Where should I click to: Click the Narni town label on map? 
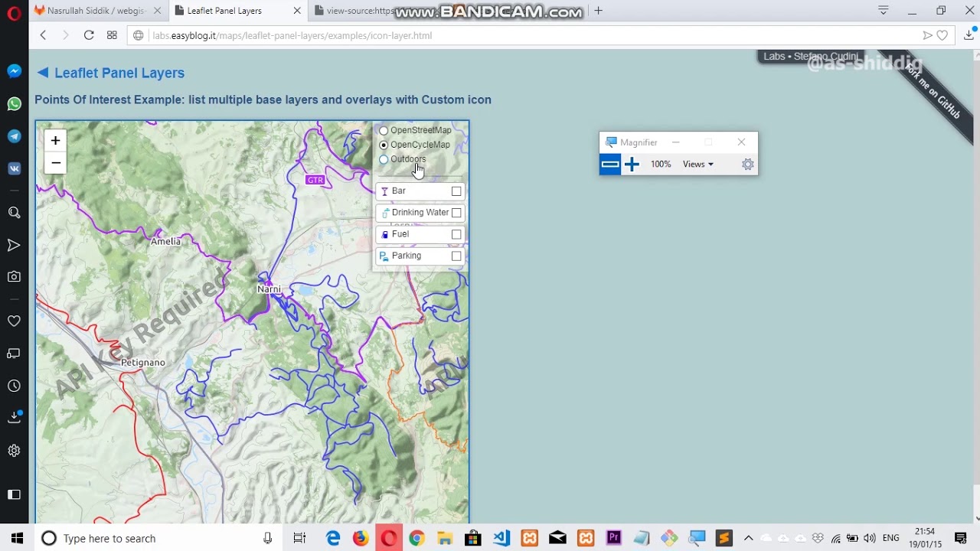[269, 289]
